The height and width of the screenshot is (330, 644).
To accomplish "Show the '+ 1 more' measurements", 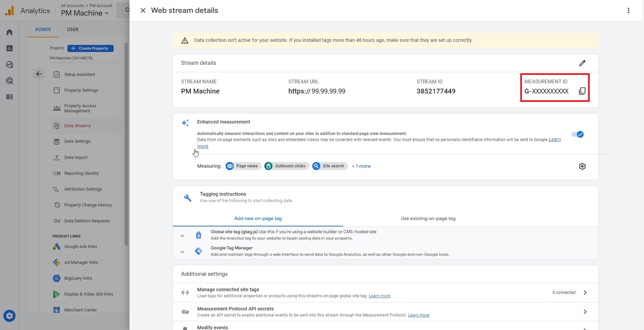I will 361,166.
